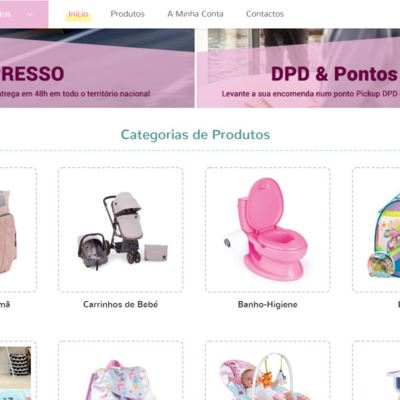400x400 pixels.
Task: Open the colorful play tent category thumbnail
Action: point(376,230)
